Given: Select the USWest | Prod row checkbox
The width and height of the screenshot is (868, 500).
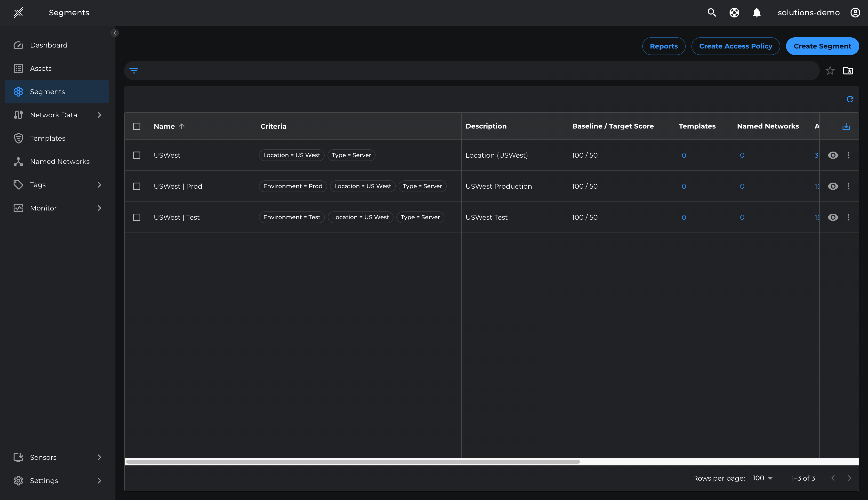Looking at the screenshot, I should point(137,186).
